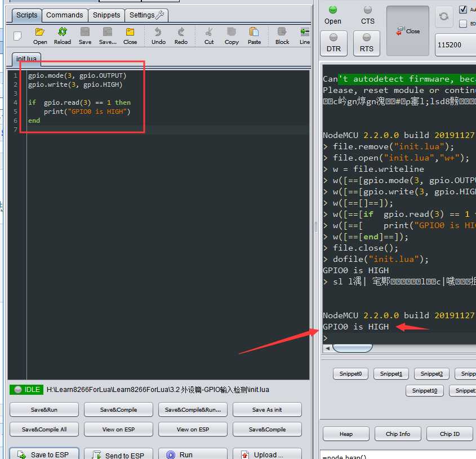Click the first-row Save&Compile button
This screenshot has width=476, height=459.
click(118, 409)
